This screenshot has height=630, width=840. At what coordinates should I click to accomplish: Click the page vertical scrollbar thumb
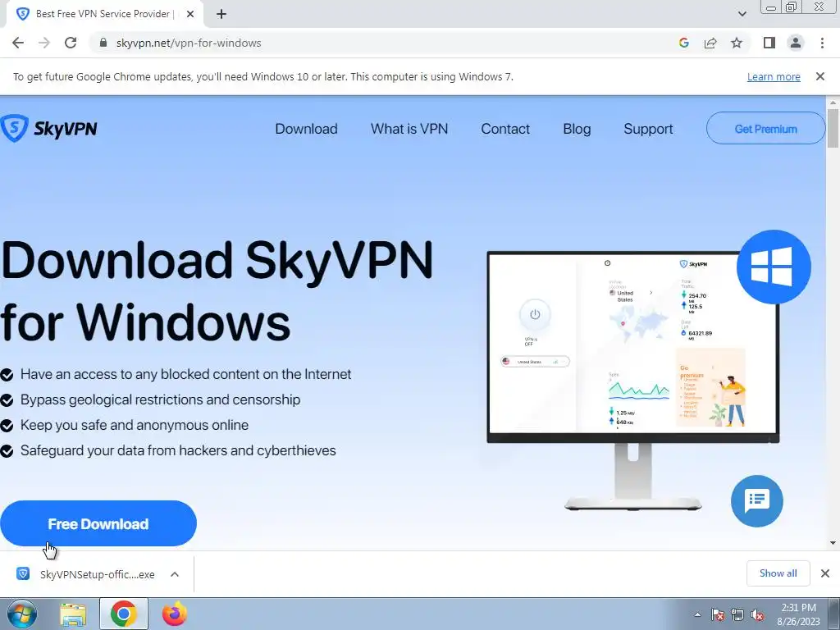(x=833, y=128)
